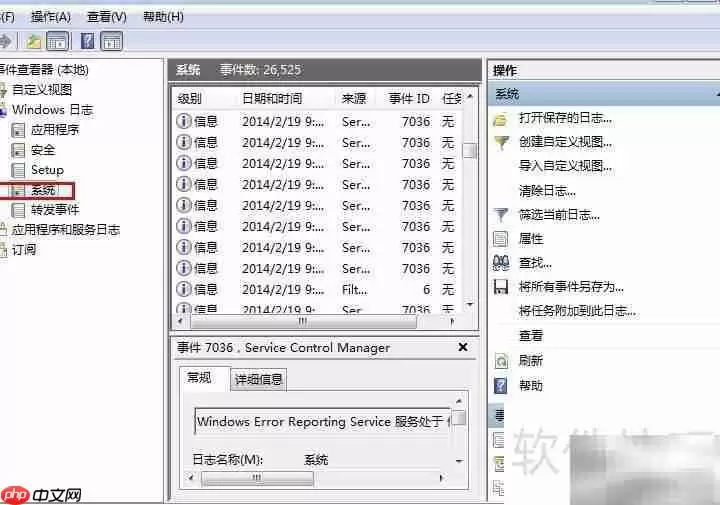The height and width of the screenshot is (505, 720).
Task: Click 创建自定义视图... action
Action: (x=565, y=142)
